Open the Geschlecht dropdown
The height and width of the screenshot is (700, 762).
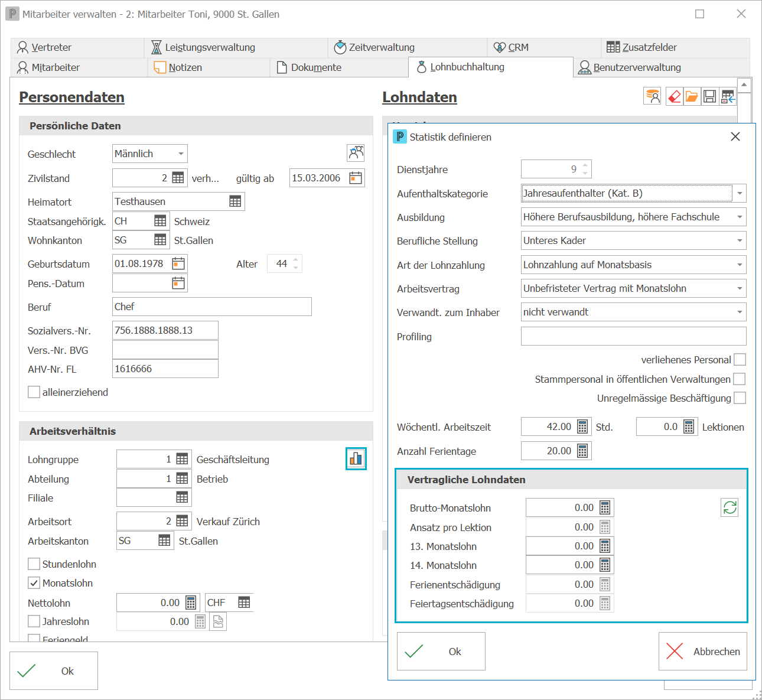click(x=181, y=154)
